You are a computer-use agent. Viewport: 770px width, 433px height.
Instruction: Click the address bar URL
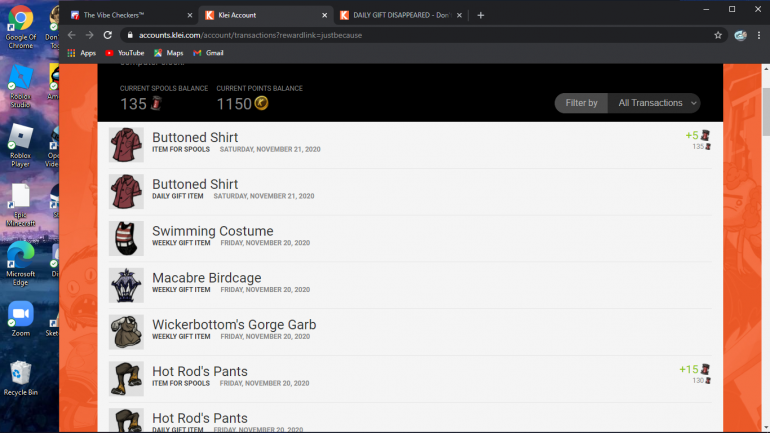(x=250, y=35)
